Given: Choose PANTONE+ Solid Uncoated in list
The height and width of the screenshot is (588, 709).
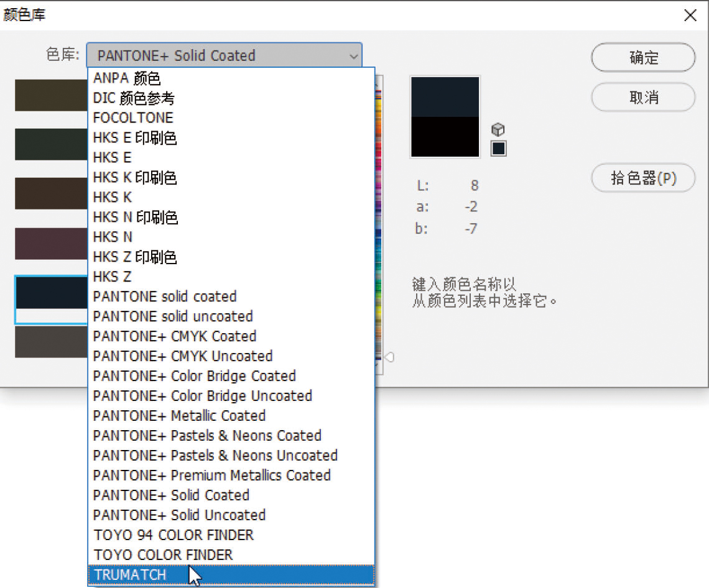Looking at the screenshot, I should click(x=231, y=516).
